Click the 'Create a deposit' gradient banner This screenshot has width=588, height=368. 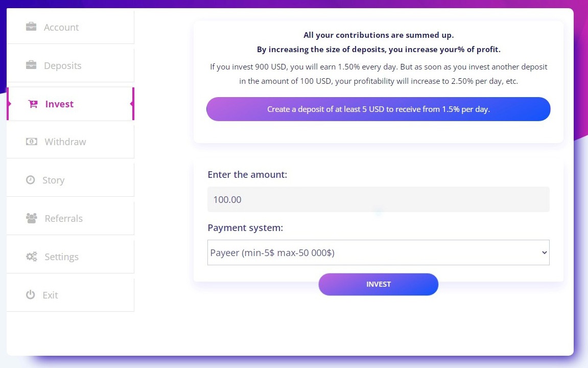pyautogui.click(x=378, y=109)
